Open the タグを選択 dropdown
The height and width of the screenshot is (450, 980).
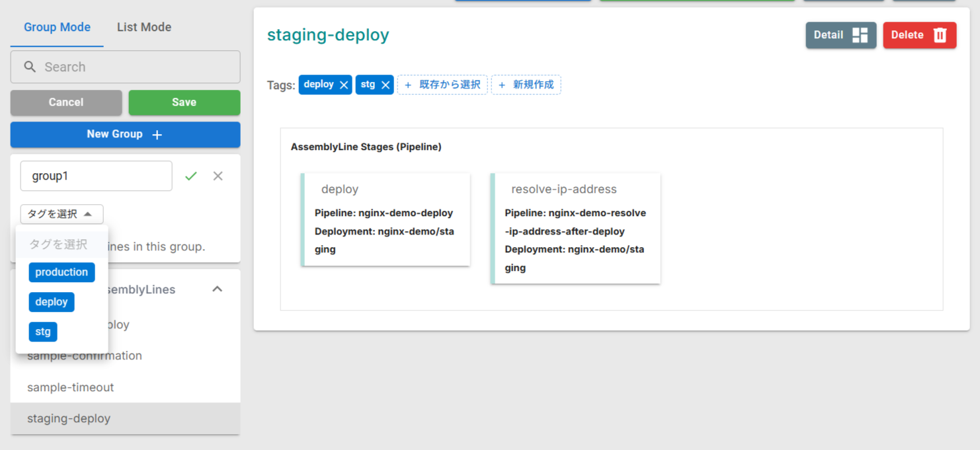(61, 214)
